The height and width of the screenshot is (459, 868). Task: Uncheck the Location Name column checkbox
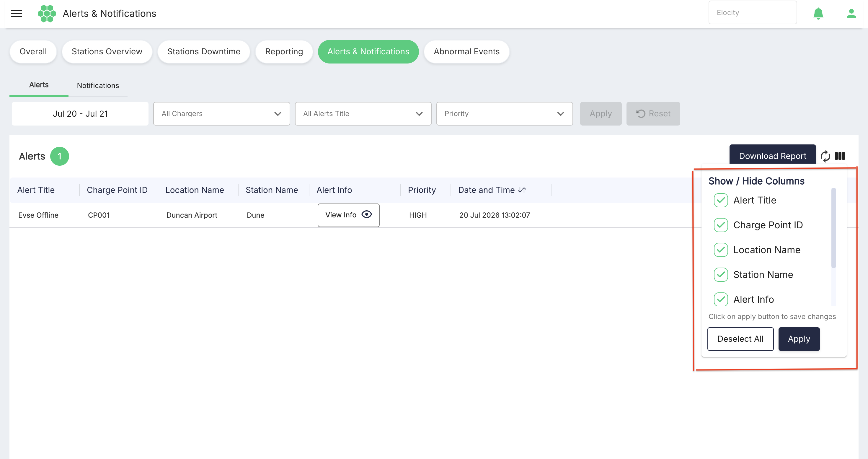click(x=721, y=250)
